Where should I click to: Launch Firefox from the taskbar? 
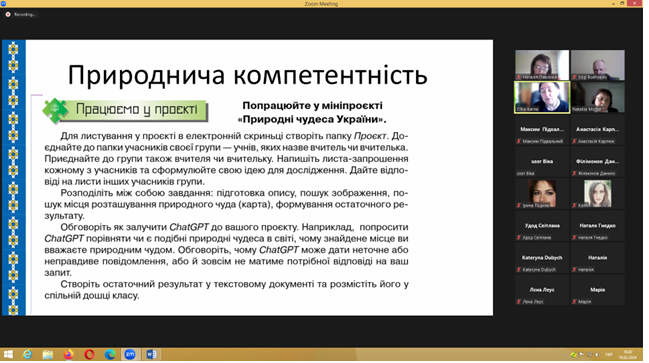[x=69, y=354]
